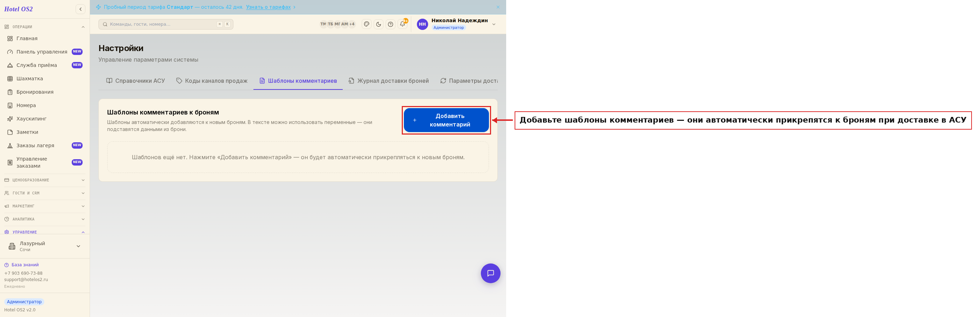Viewport: 980px width, 317px height.
Task: Expand the Гости и CRM group
Action: tap(45, 193)
